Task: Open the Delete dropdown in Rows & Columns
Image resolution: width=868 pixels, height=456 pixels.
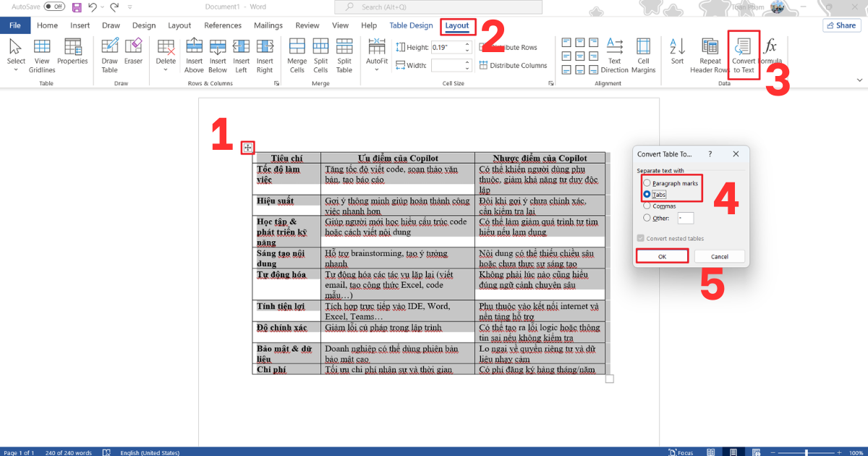Action: 166,54
